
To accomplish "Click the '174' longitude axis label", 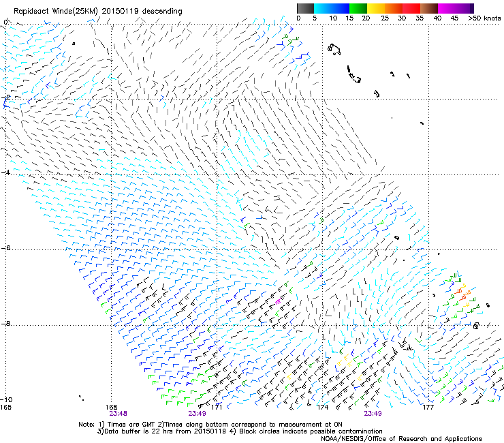I will [x=322, y=408].
